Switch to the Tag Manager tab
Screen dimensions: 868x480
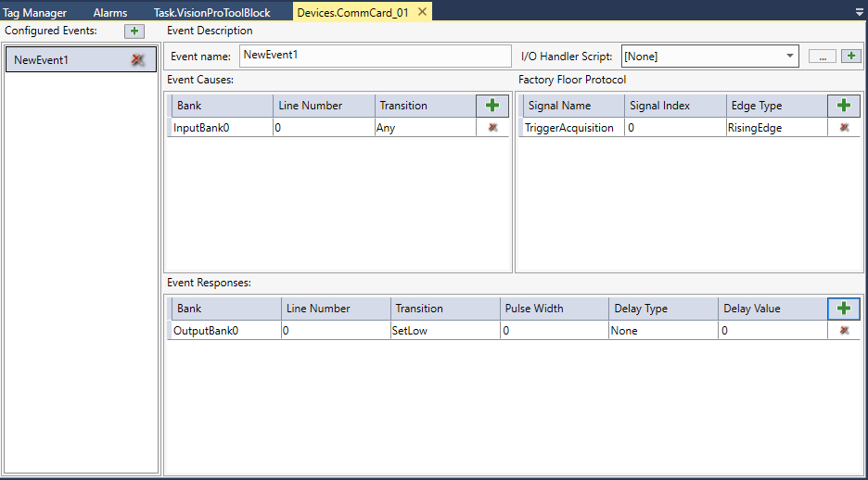35,13
